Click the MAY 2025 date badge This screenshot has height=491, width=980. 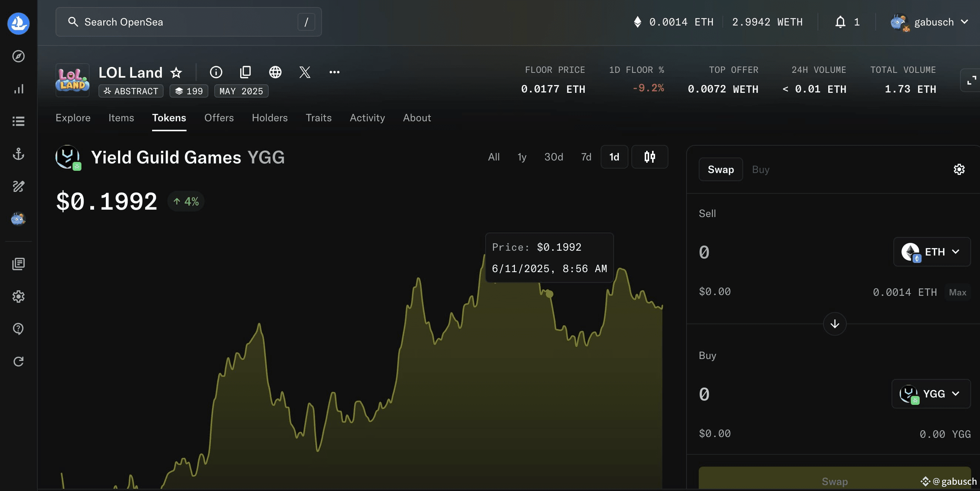pos(241,91)
